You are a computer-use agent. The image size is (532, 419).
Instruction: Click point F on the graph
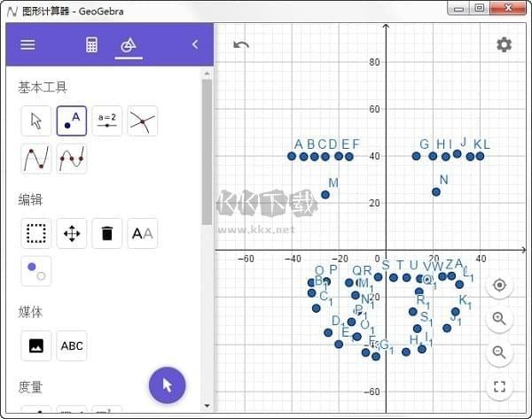(x=349, y=156)
